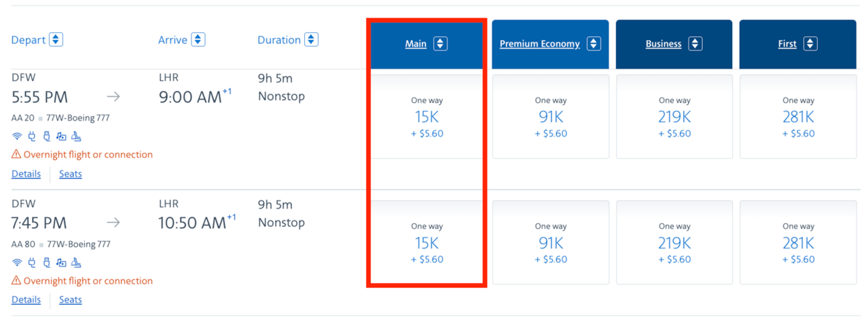
Task: Open Seats for the 7:45 PM flight
Action: coord(71,300)
